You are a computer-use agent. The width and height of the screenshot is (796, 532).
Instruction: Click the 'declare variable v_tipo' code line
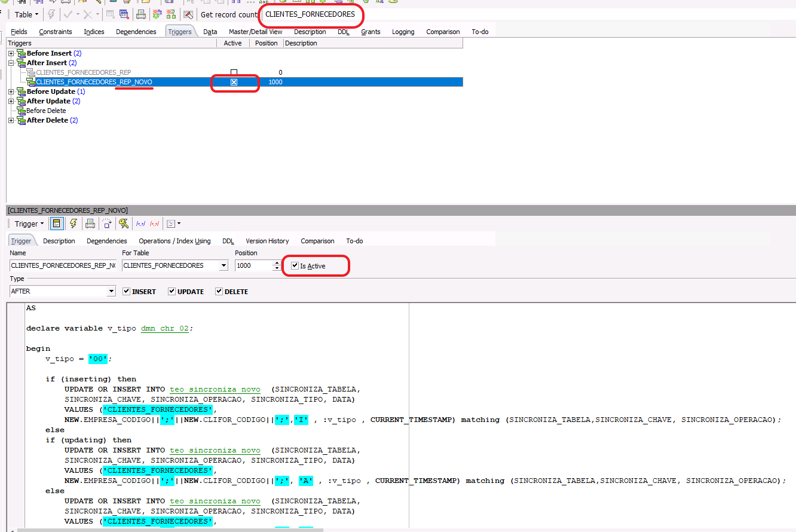coord(110,328)
